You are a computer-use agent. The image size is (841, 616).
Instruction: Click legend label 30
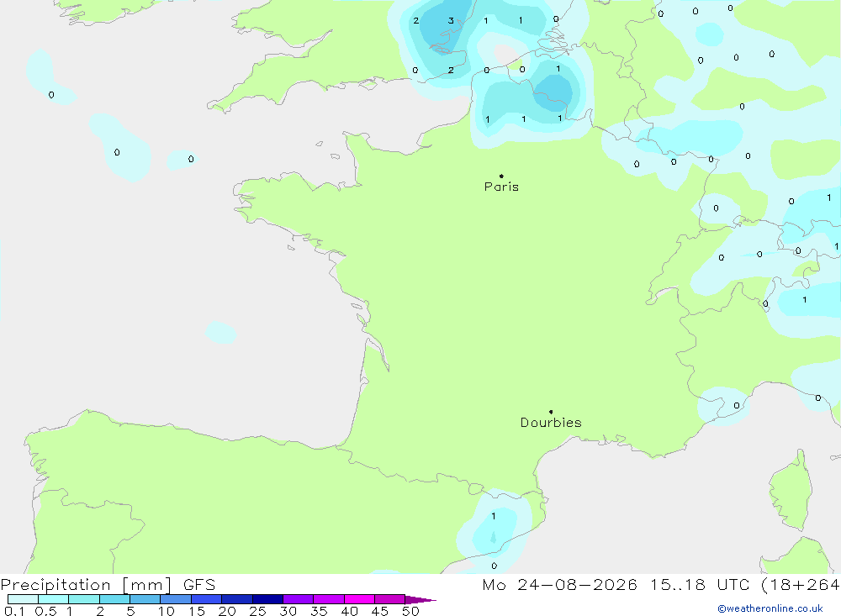288,611
